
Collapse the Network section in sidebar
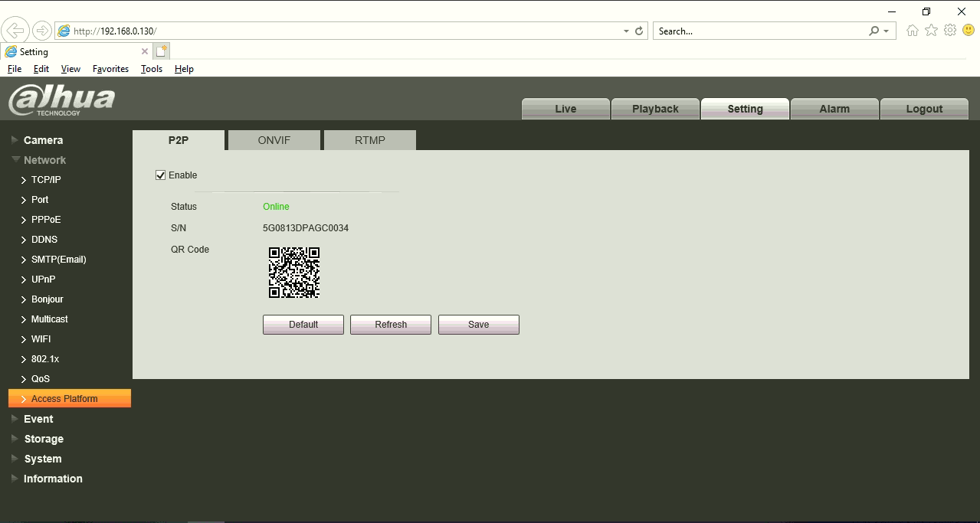click(x=44, y=160)
